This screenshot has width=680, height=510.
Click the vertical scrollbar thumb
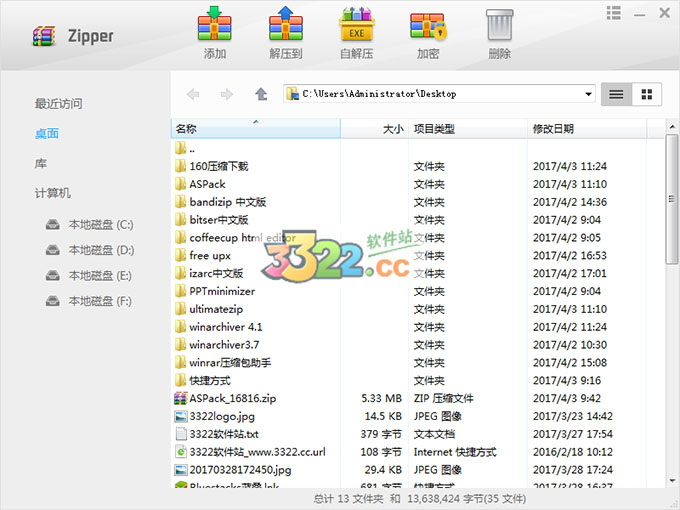pyautogui.click(x=672, y=199)
